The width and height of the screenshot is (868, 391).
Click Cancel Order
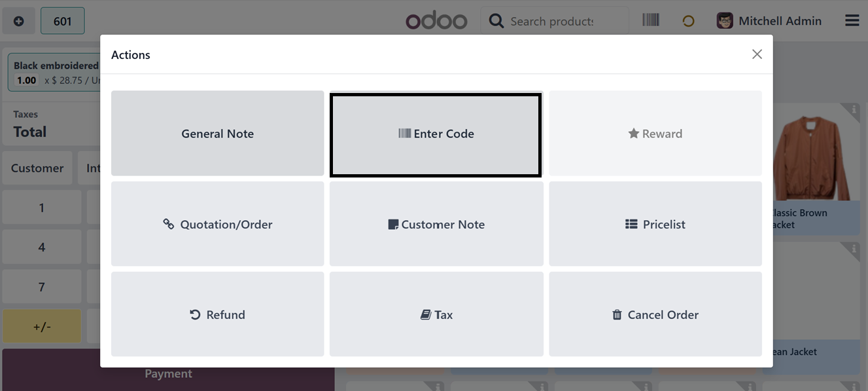[655, 314]
